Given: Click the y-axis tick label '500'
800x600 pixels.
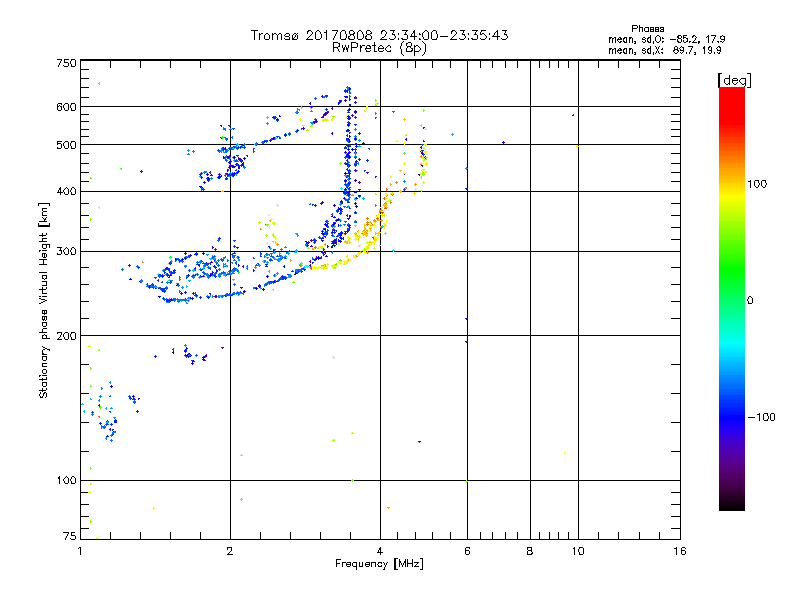Looking at the screenshot, I should [66, 145].
